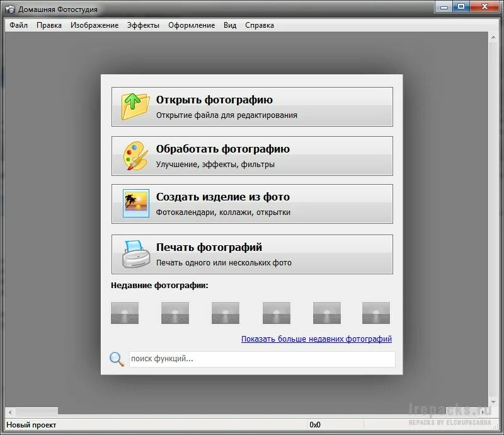Close the Домашняя Фотостудия window
The width and height of the screenshot is (504, 435).
pos(484,7)
